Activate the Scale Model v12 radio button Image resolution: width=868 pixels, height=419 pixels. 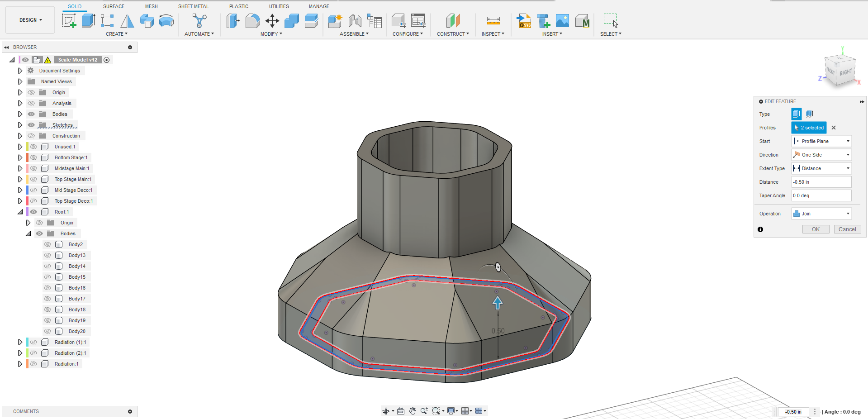(107, 60)
